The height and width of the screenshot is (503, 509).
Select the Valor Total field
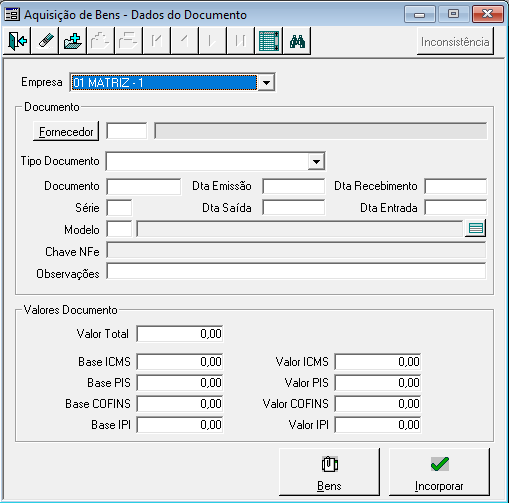click(180, 334)
